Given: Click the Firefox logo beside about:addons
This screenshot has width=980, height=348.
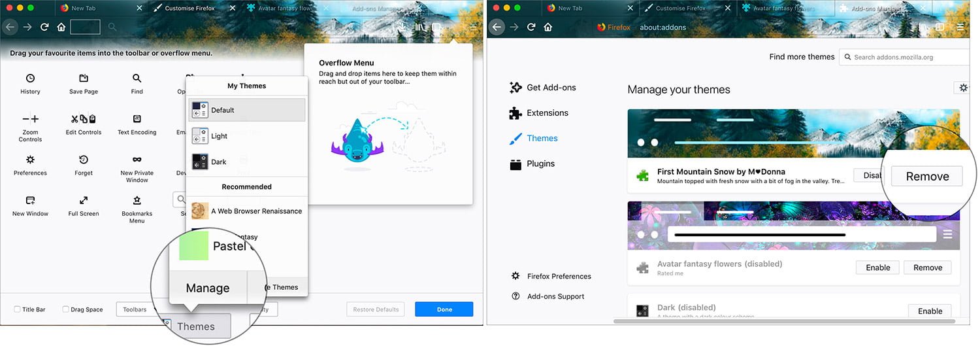Looking at the screenshot, I should 601,27.
